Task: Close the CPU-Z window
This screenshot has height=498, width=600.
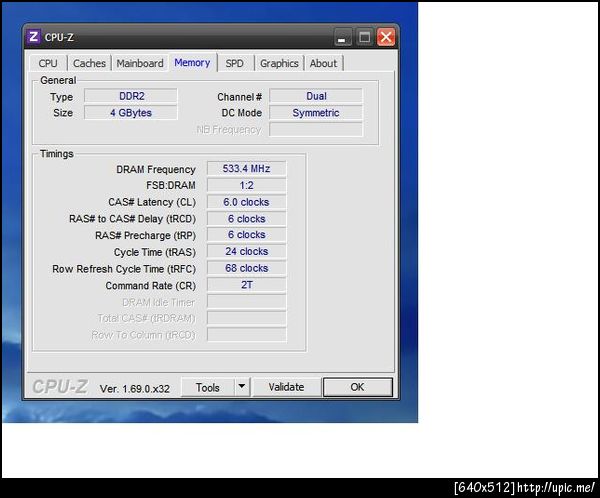Action: pyautogui.click(x=386, y=37)
